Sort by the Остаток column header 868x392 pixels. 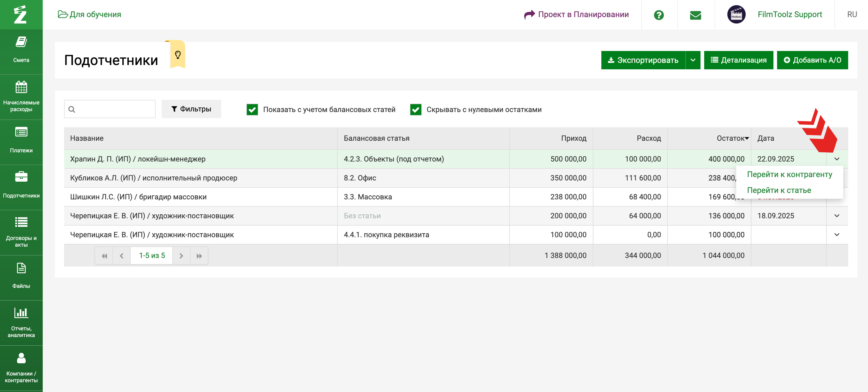[x=730, y=138]
